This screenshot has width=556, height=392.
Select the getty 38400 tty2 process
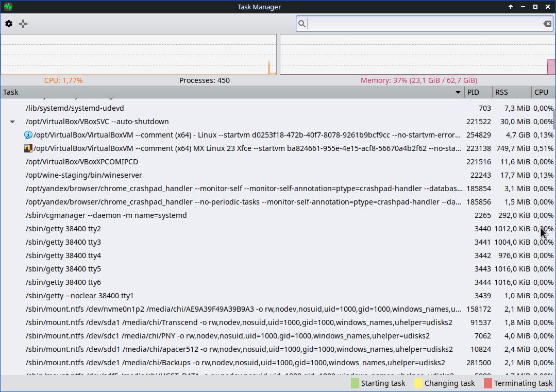(x=277, y=229)
